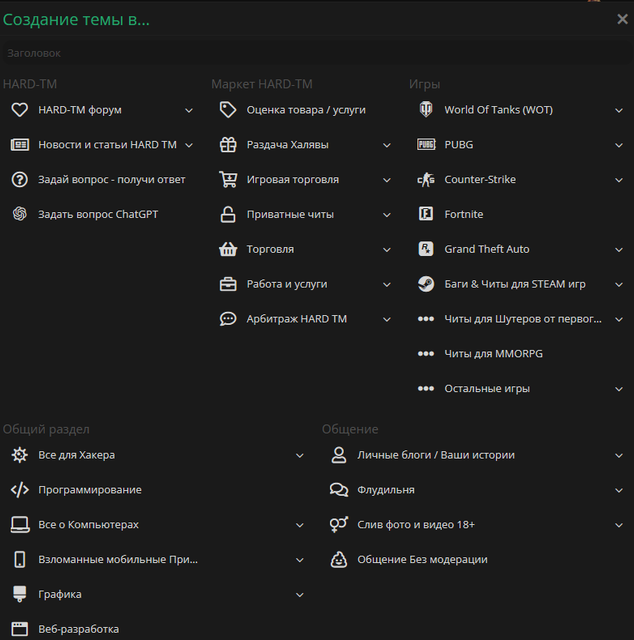Click the question mark icon for Задай вопрос

[20, 180]
